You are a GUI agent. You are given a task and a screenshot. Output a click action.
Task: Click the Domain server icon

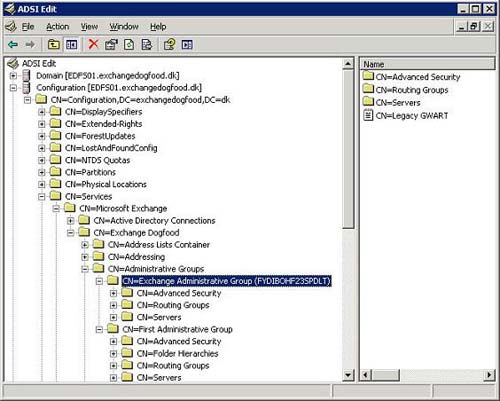coord(26,76)
